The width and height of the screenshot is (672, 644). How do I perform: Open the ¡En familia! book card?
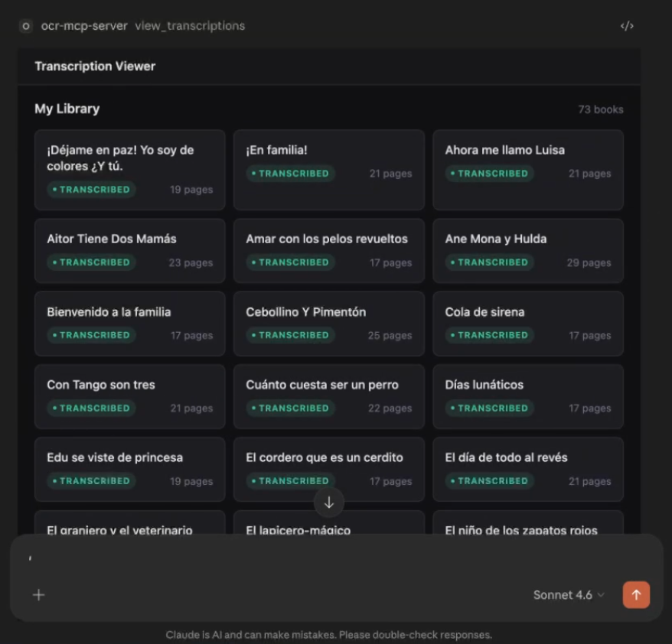328,170
